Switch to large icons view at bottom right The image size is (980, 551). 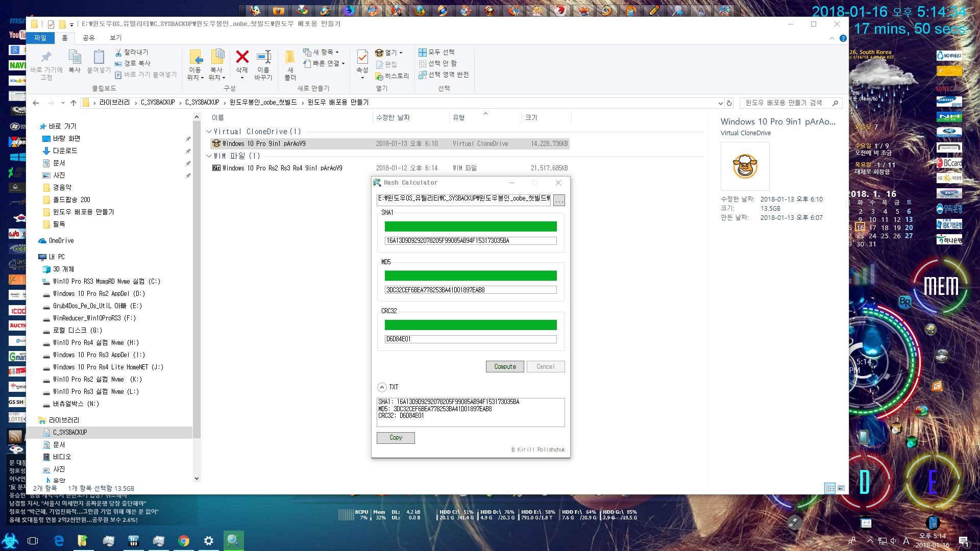(x=841, y=488)
